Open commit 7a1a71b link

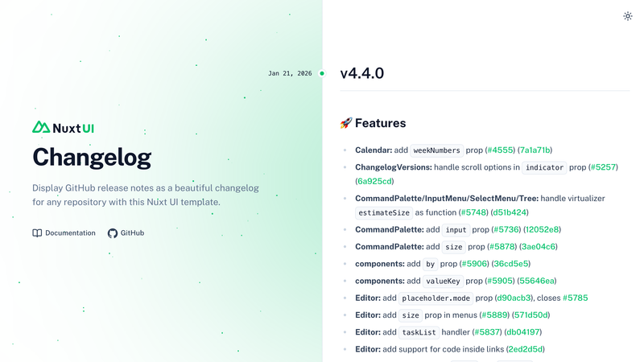[535, 150]
